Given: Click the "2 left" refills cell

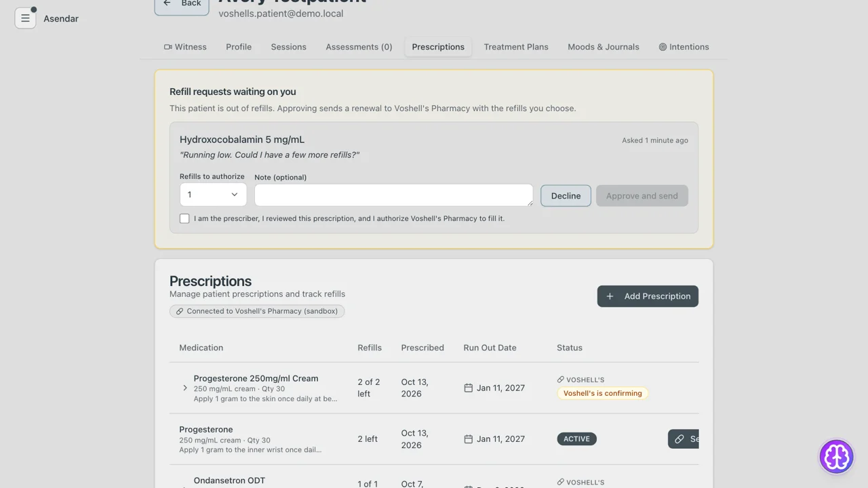Looking at the screenshot, I should click(368, 439).
